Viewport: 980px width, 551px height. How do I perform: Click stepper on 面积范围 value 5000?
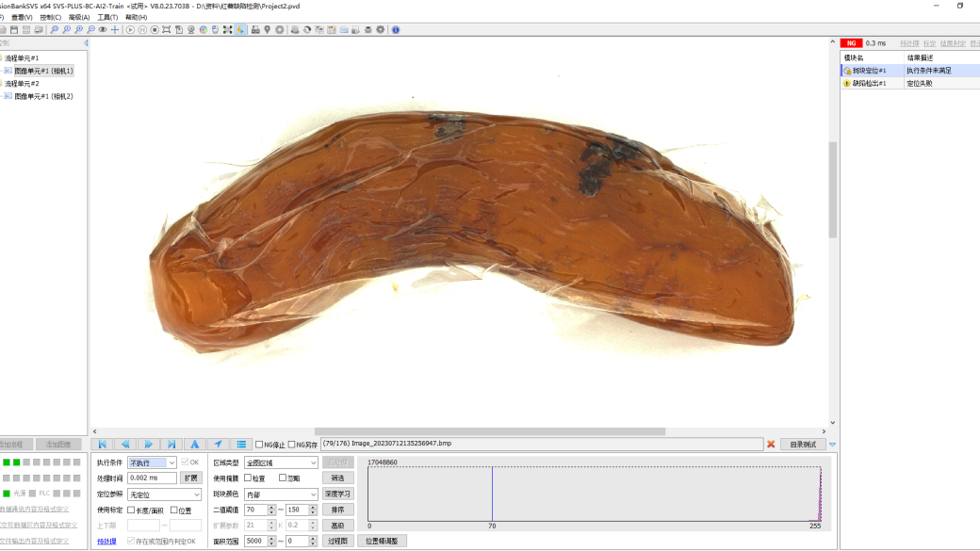(x=272, y=541)
